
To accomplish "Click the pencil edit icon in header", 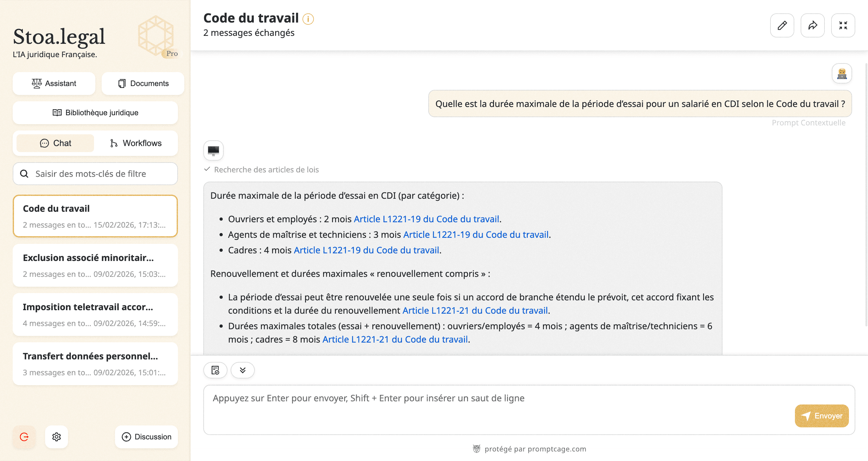I will point(782,25).
